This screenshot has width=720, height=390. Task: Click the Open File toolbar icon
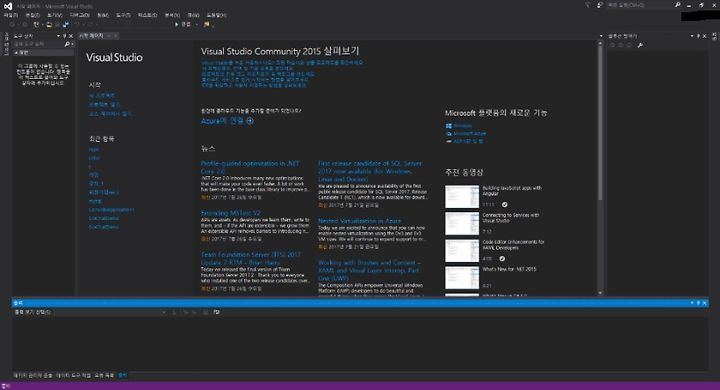pyautogui.click(x=49, y=24)
